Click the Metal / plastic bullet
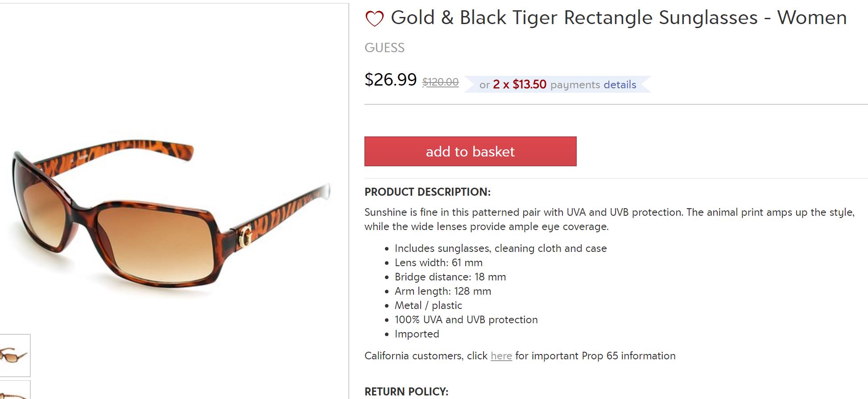868x399 pixels. point(428,305)
